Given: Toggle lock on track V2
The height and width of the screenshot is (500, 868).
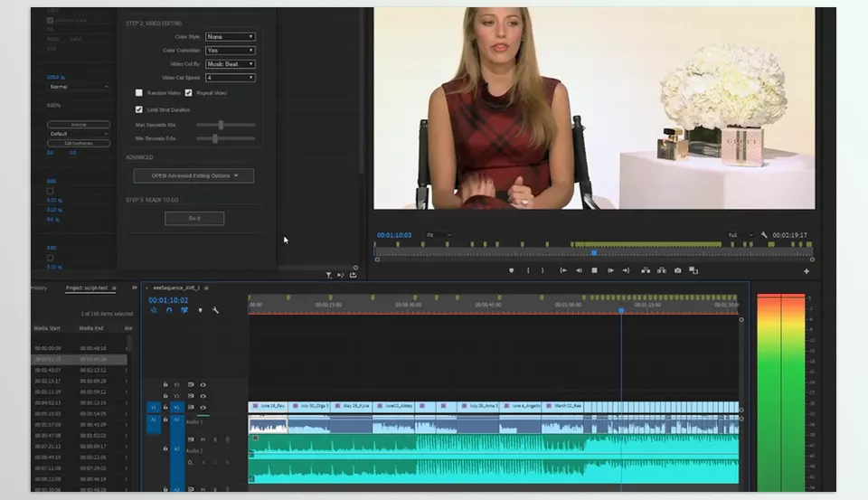Looking at the screenshot, I should tap(165, 396).
